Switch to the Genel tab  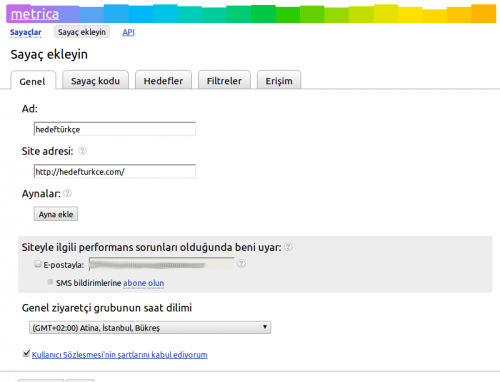(x=32, y=81)
